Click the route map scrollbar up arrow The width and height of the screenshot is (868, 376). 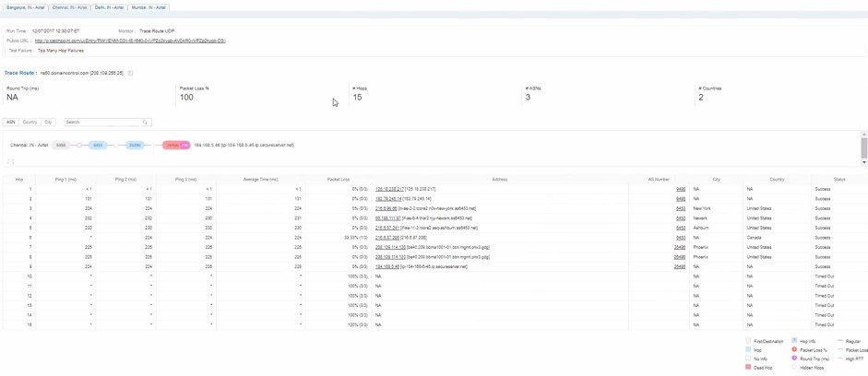tap(864, 135)
